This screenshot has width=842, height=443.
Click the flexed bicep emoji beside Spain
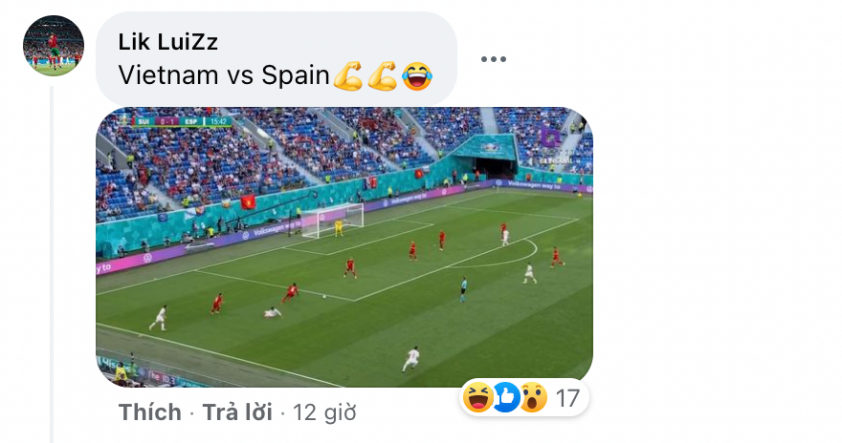(x=347, y=76)
